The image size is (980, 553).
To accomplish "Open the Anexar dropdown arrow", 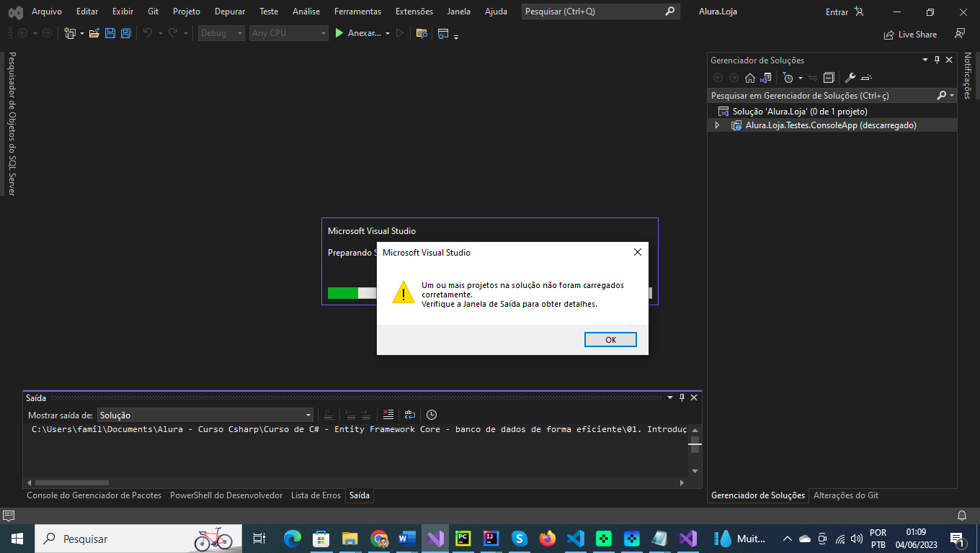I will (388, 33).
